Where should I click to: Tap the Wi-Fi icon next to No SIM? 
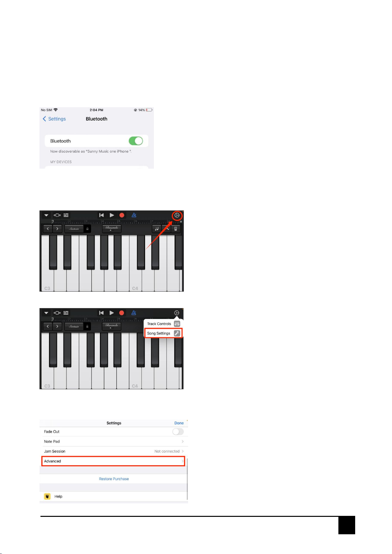pos(56,110)
